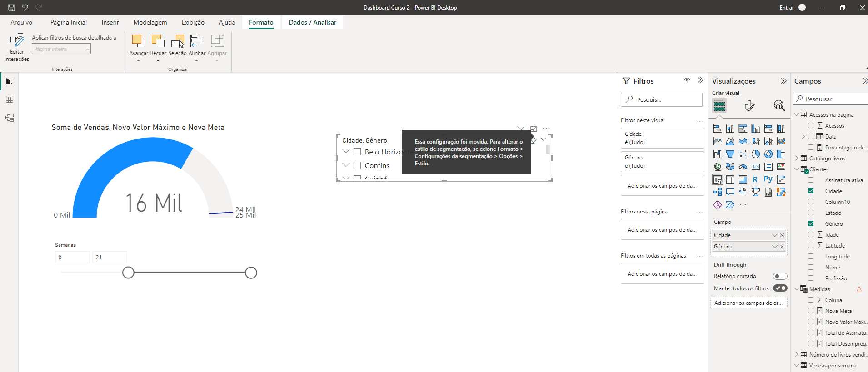The width and height of the screenshot is (868, 372).
Task: Click the Alinhar button
Action: [197, 47]
